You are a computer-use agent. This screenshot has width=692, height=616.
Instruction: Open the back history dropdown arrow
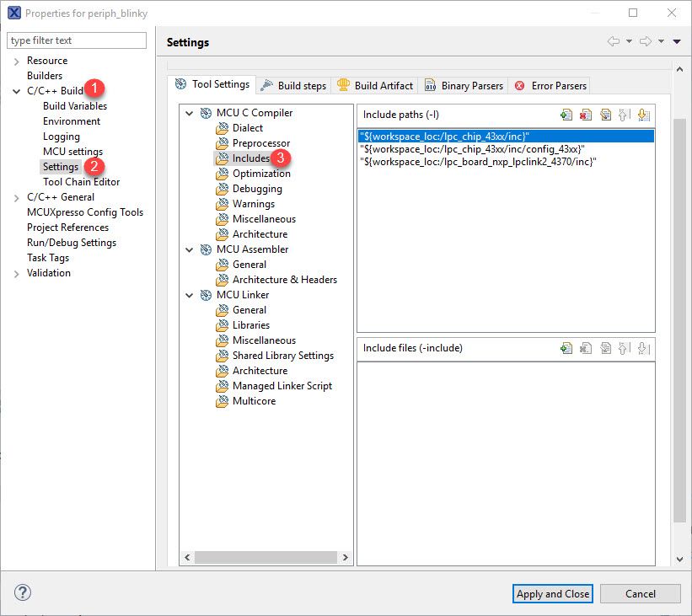[629, 41]
